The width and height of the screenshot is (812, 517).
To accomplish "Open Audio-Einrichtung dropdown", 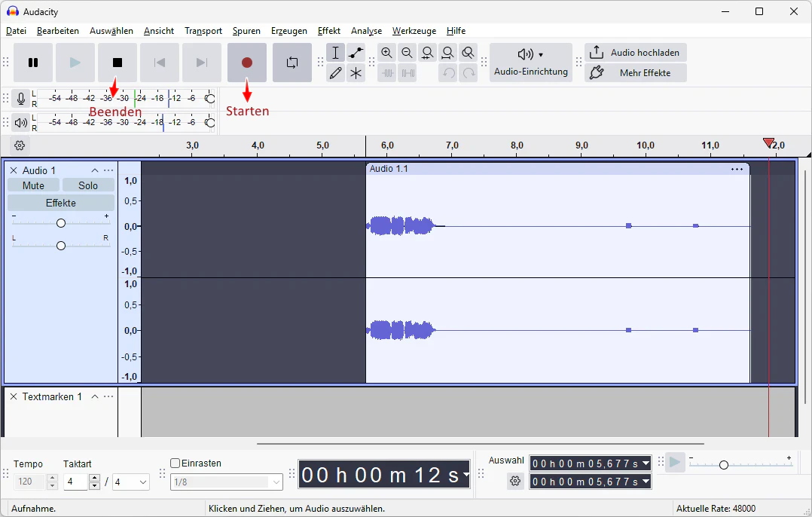I will 531,63.
